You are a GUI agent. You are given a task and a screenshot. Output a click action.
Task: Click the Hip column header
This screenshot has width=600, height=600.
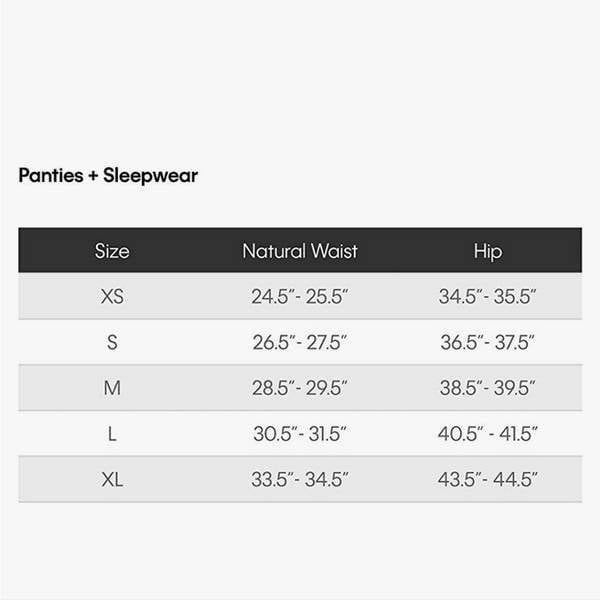coord(488,251)
